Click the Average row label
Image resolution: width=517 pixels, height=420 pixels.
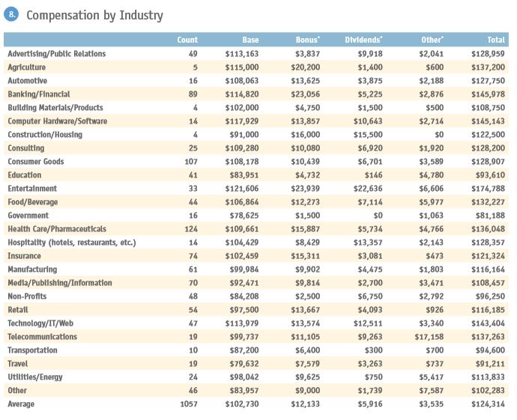pyautogui.click(x=21, y=404)
